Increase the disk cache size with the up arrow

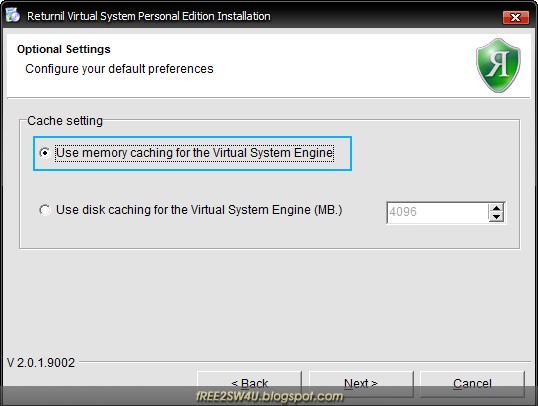coord(496,208)
